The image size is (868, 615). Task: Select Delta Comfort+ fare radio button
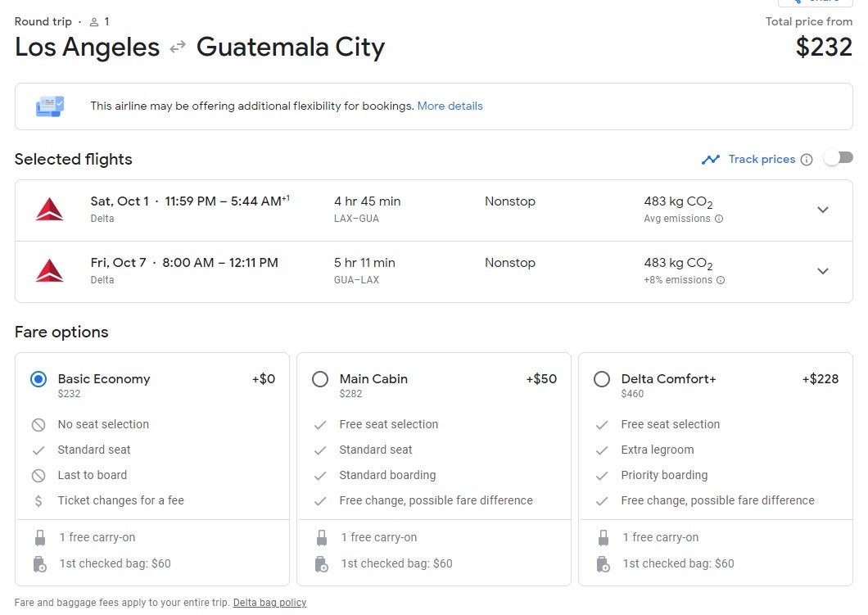pos(602,379)
